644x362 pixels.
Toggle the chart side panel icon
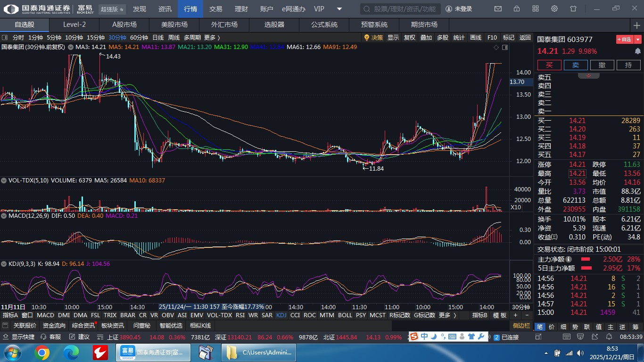[505, 47]
